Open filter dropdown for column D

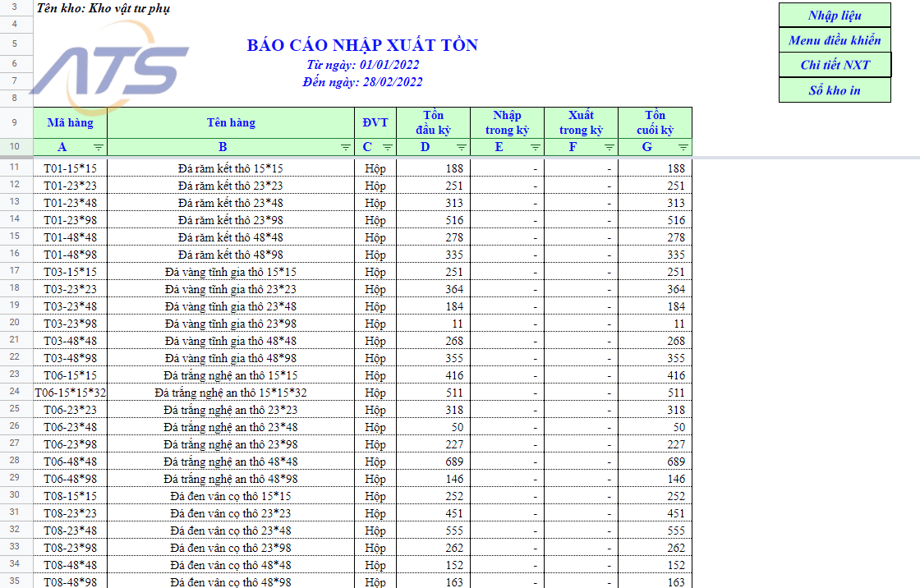coord(462,147)
